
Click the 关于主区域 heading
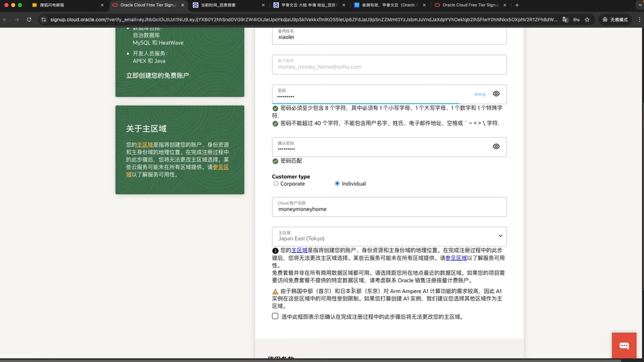click(146, 129)
